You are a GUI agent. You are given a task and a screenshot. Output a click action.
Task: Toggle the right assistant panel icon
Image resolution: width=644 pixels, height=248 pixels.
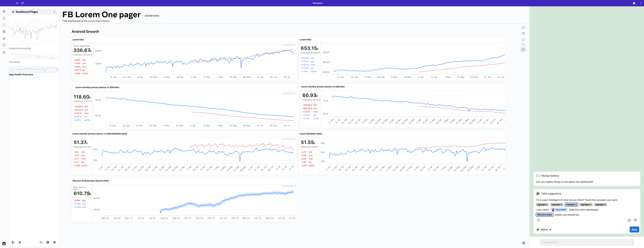(x=523, y=243)
